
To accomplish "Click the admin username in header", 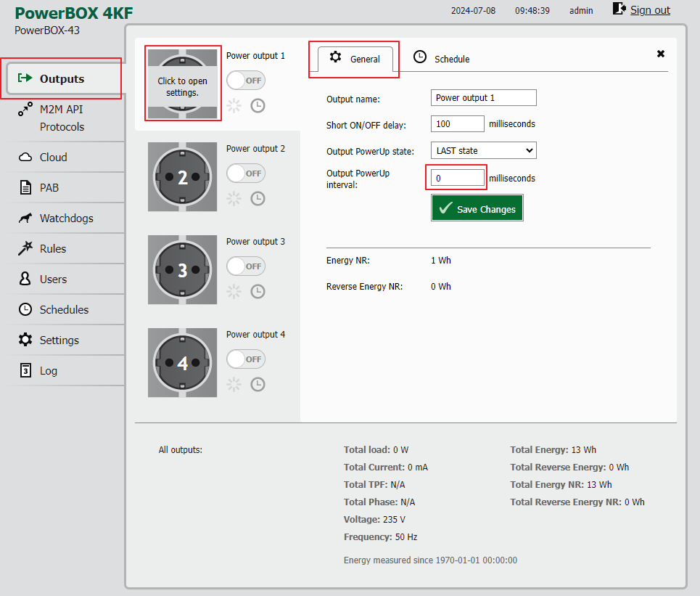I will coord(581,11).
